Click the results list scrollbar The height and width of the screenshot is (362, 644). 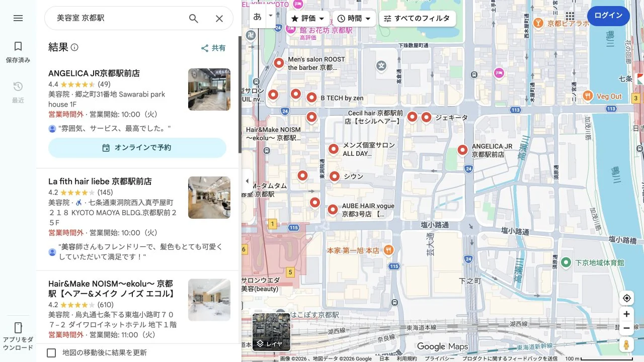[239, 95]
